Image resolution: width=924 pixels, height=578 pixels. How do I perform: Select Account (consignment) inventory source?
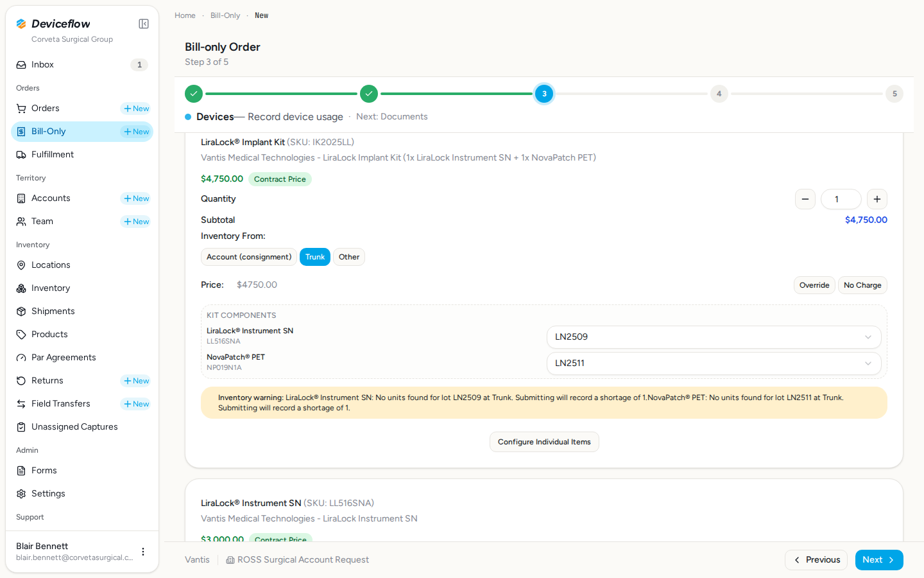(x=249, y=257)
